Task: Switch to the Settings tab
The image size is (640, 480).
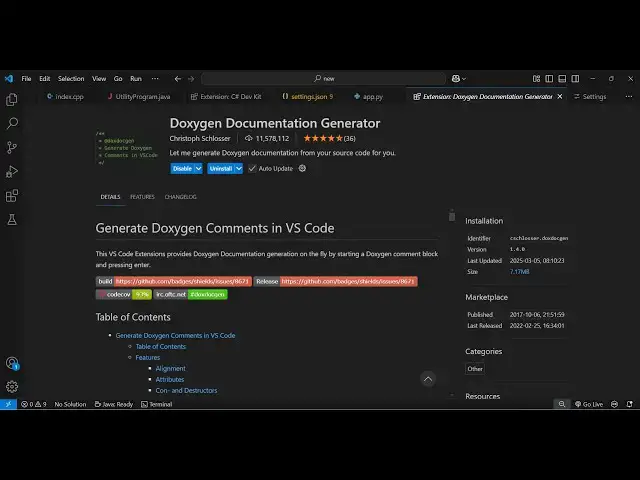Action: tap(590, 97)
